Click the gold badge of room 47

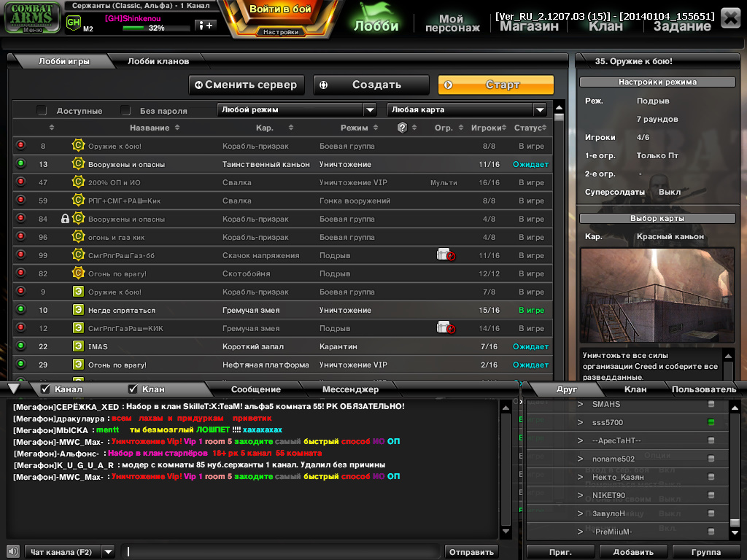(78, 182)
